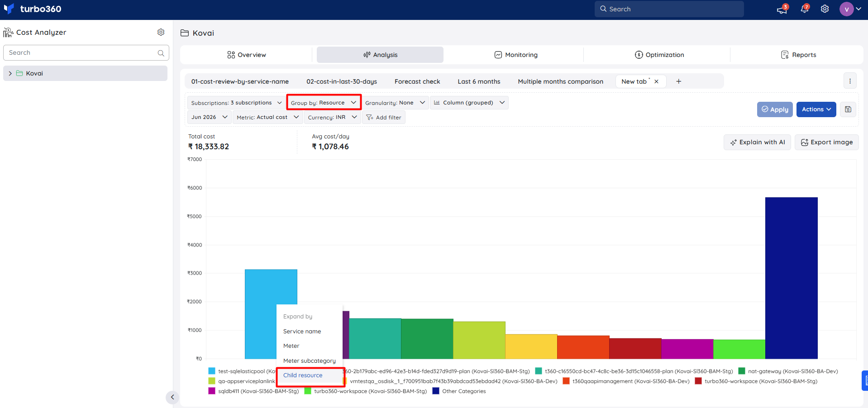Close the New tab
The image size is (868, 408).
(x=656, y=81)
